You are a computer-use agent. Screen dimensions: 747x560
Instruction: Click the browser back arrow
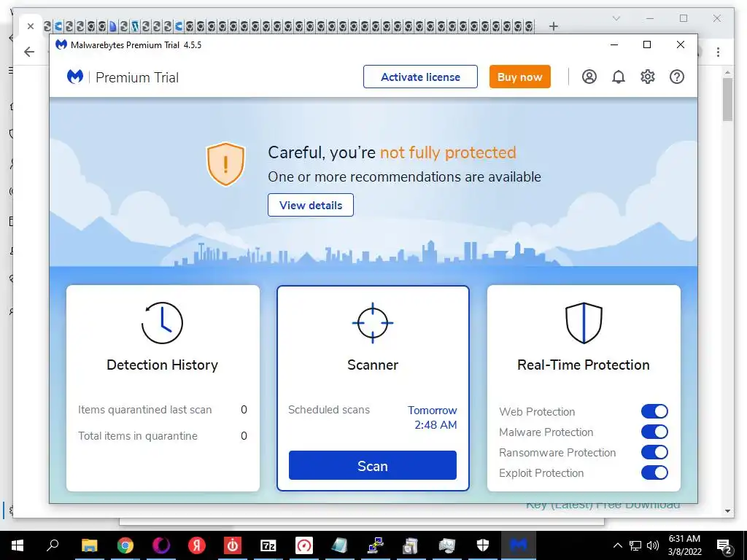[29, 52]
